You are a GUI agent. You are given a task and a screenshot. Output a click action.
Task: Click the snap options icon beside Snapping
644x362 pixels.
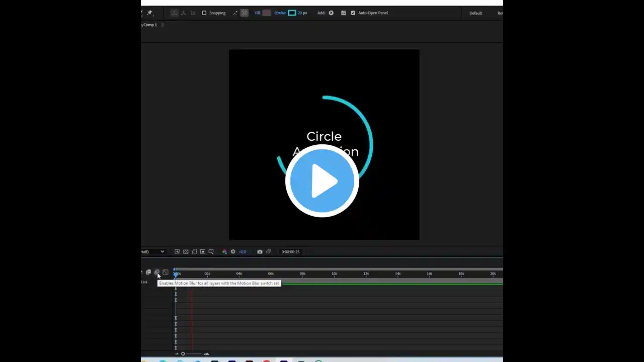pyautogui.click(x=235, y=13)
